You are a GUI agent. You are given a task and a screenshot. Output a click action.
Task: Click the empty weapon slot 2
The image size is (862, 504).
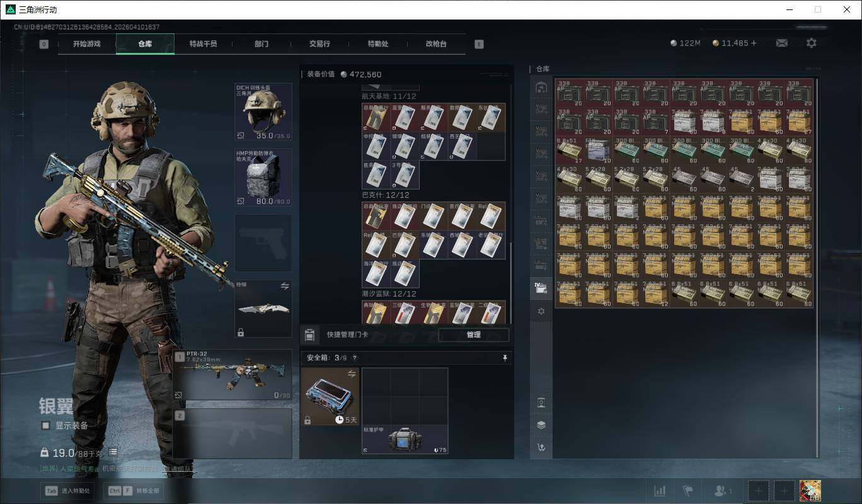(x=233, y=433)
